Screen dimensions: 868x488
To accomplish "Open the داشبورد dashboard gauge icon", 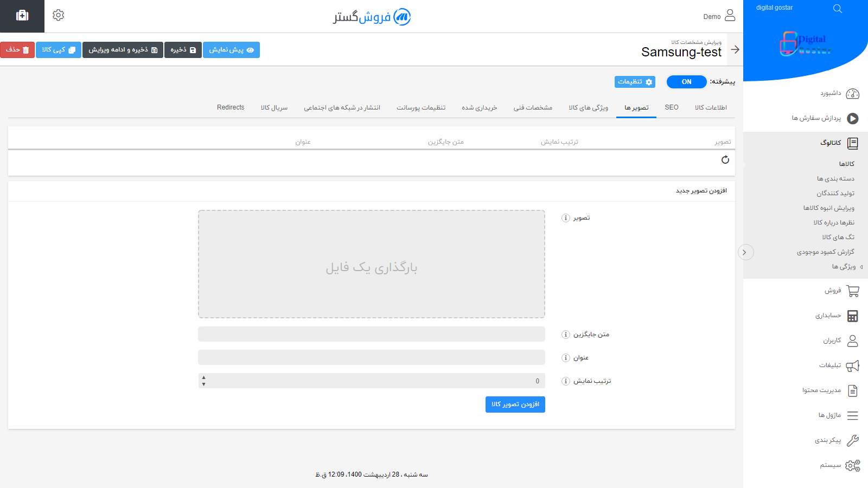I will (x=853, y=93).
